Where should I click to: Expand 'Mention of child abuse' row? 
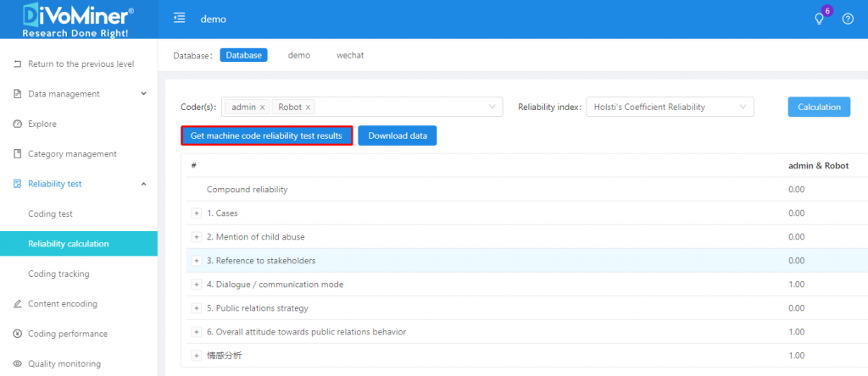[x=197, y=237]
